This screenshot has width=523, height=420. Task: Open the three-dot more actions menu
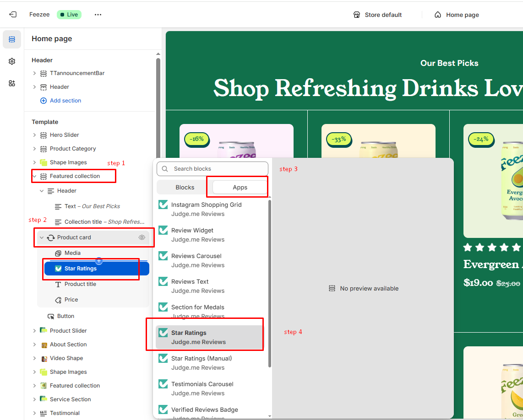click(x=98, y=15)
